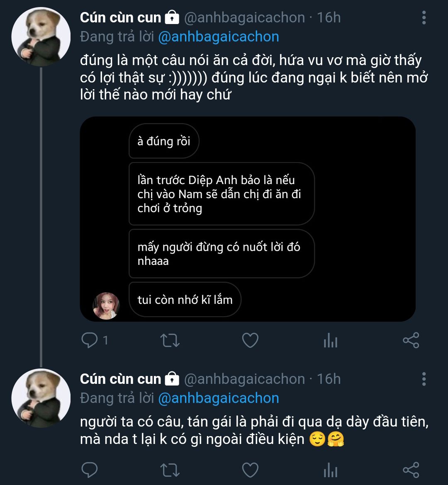Click the Cún cùn cun name on first tweet

point(120,18)
